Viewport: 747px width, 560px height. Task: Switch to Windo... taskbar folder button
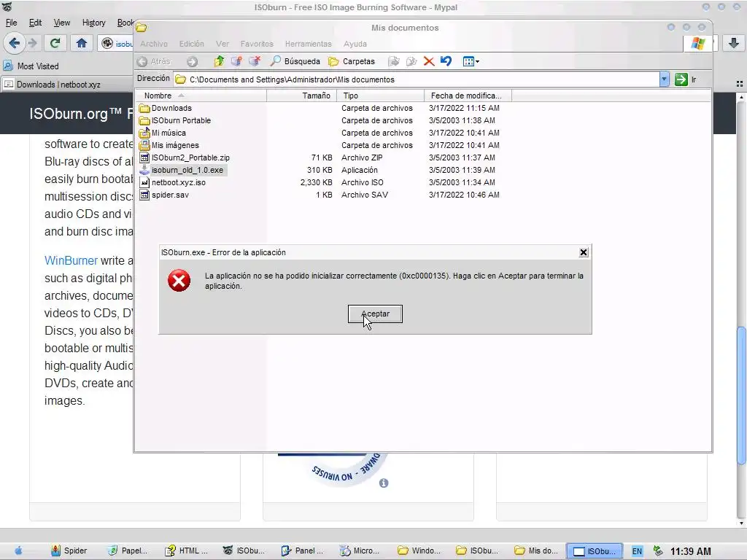pyautogui.click(x=419, y=551)
